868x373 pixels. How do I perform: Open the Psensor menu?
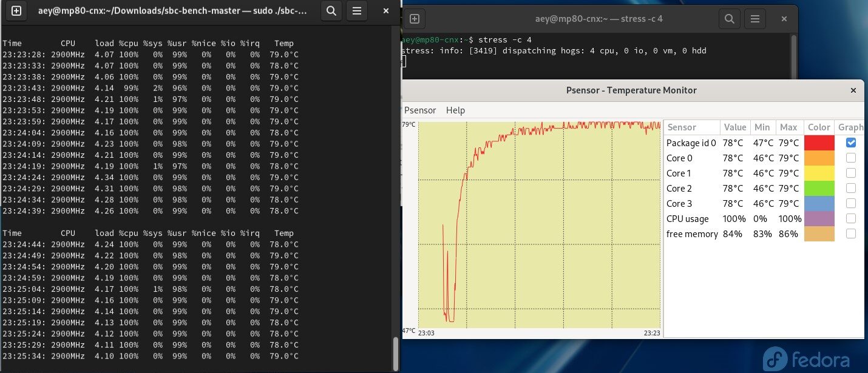point(419,110)
